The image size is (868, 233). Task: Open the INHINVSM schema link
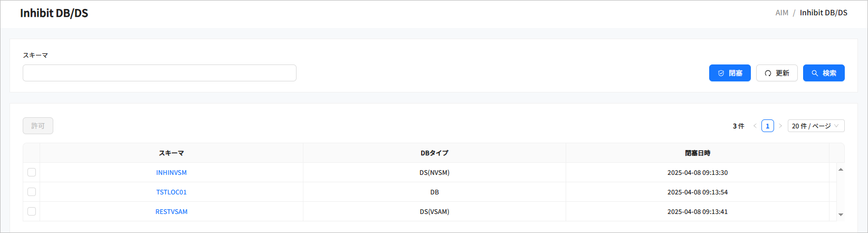pos(171,173)
